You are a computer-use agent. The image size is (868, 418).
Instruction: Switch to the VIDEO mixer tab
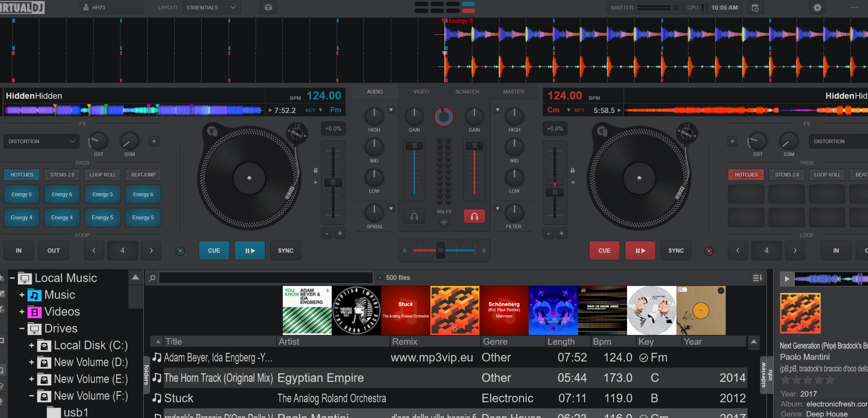(x=420, y=91)
